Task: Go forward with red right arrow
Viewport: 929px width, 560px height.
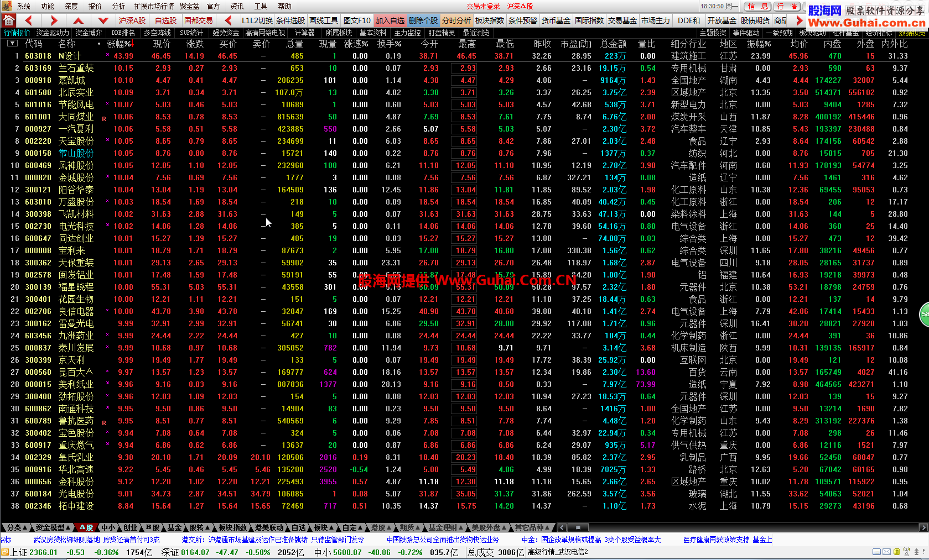Action: coord(54,20)
